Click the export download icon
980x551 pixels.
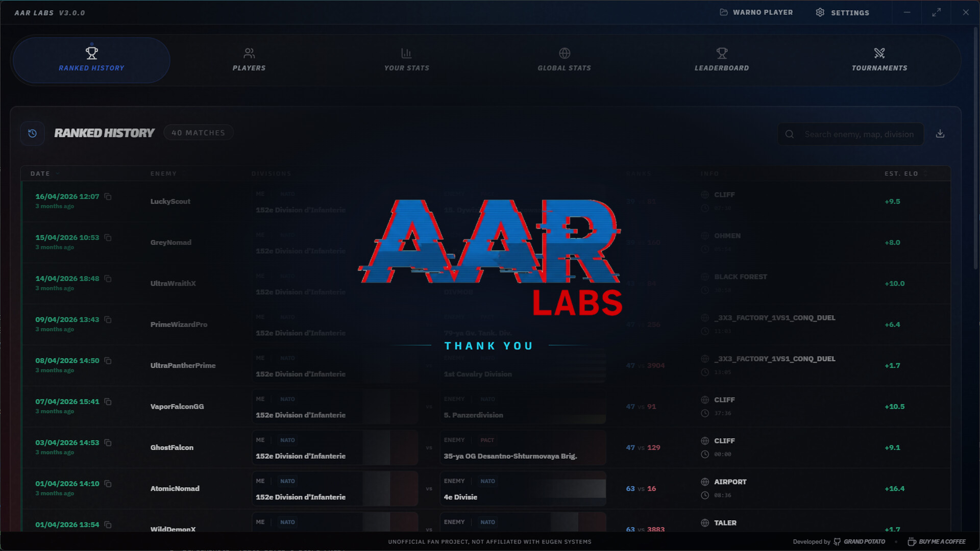940,134
